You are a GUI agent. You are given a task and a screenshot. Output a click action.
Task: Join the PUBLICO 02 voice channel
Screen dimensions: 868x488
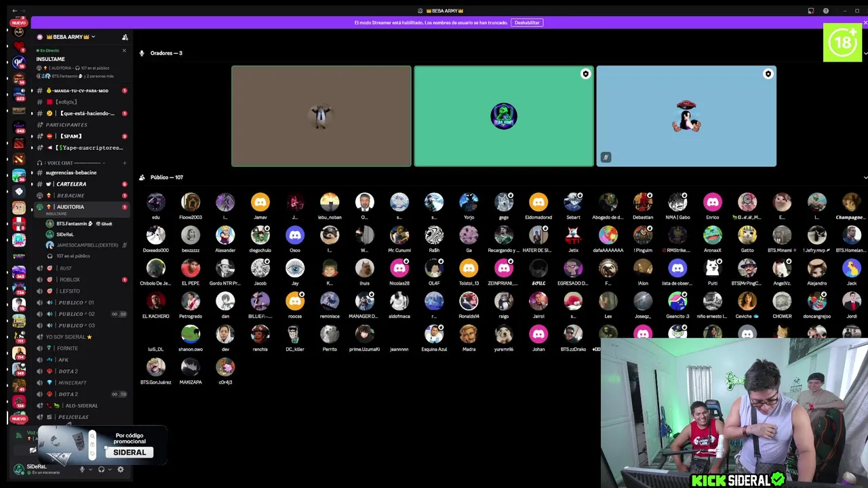pos(81,314)
